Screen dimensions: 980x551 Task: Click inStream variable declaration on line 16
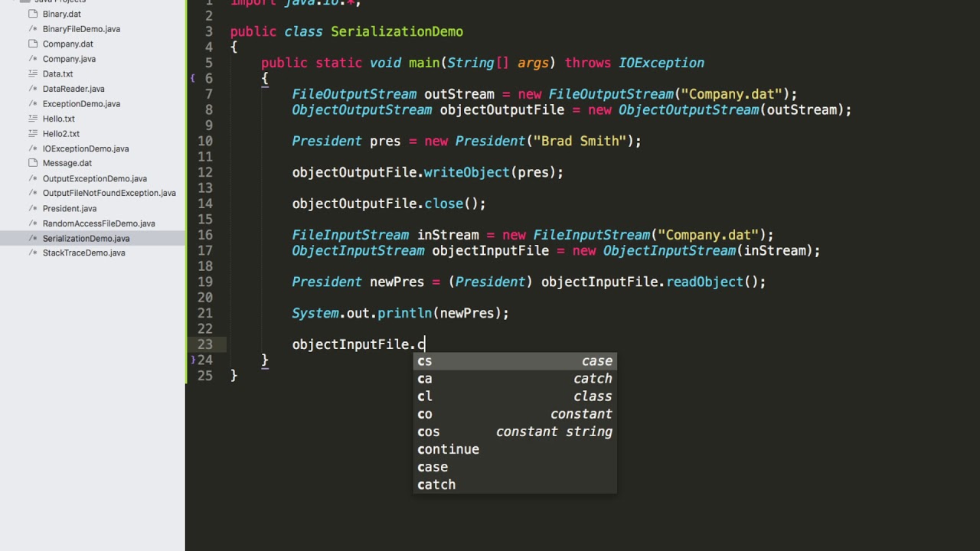pos(447,235)
